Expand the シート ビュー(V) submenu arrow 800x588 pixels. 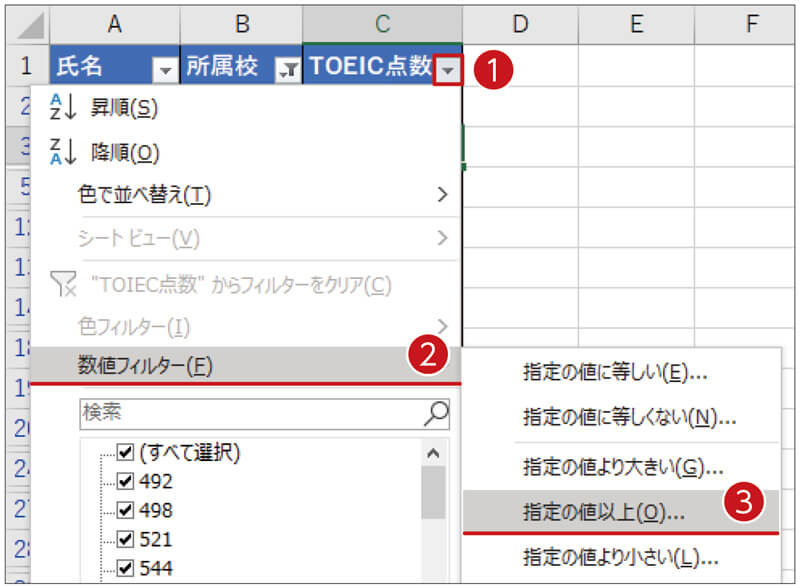[442, 238]
